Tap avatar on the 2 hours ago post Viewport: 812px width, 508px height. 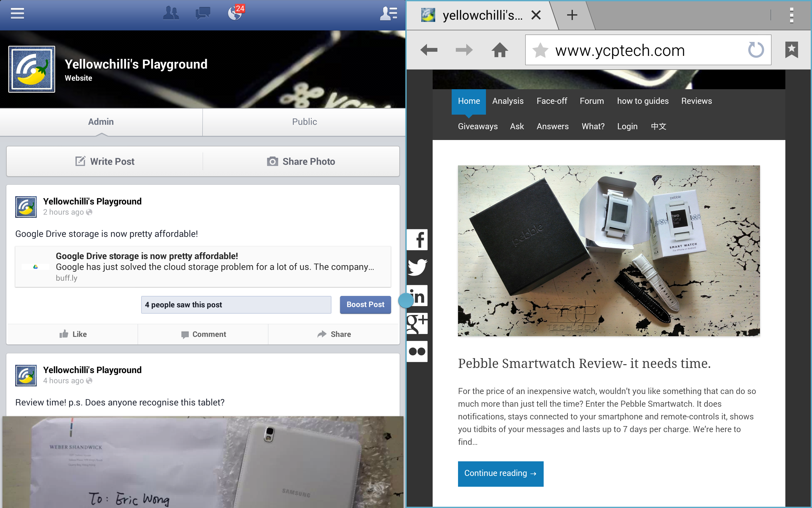pyautogui.click(x=26, y=207)
